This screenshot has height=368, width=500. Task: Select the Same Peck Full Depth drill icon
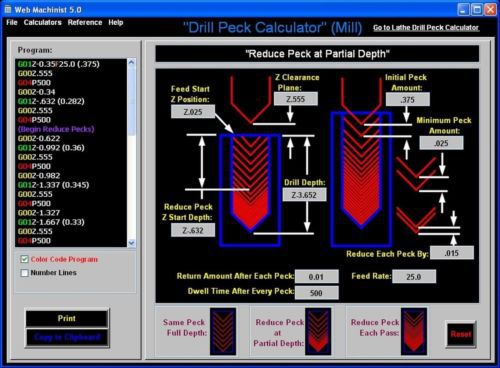223,331
